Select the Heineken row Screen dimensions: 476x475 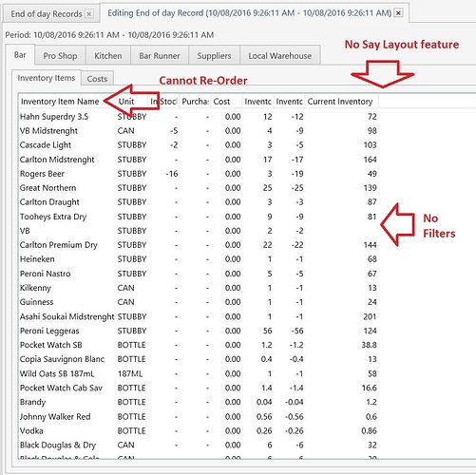199,259
